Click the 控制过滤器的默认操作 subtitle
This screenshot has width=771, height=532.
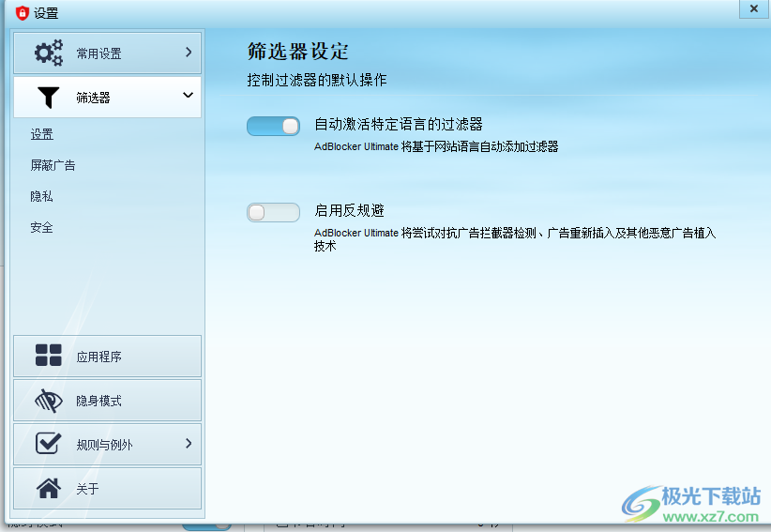[317, 80]
